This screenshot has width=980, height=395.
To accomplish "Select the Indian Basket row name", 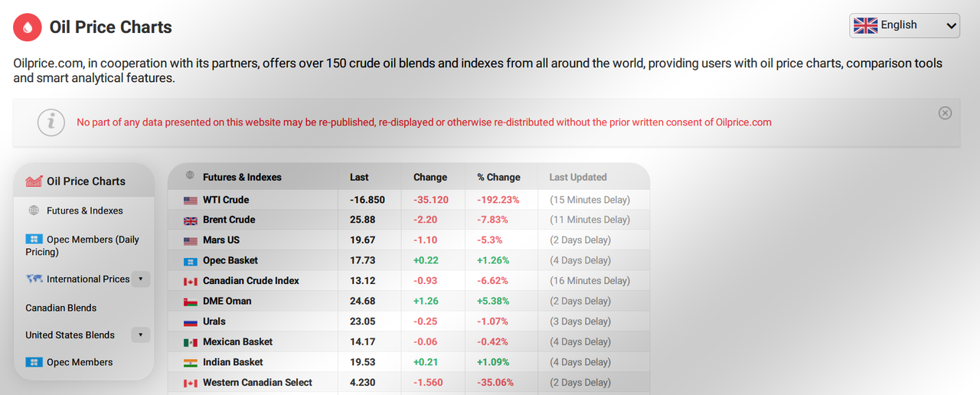I will [233, 362].
